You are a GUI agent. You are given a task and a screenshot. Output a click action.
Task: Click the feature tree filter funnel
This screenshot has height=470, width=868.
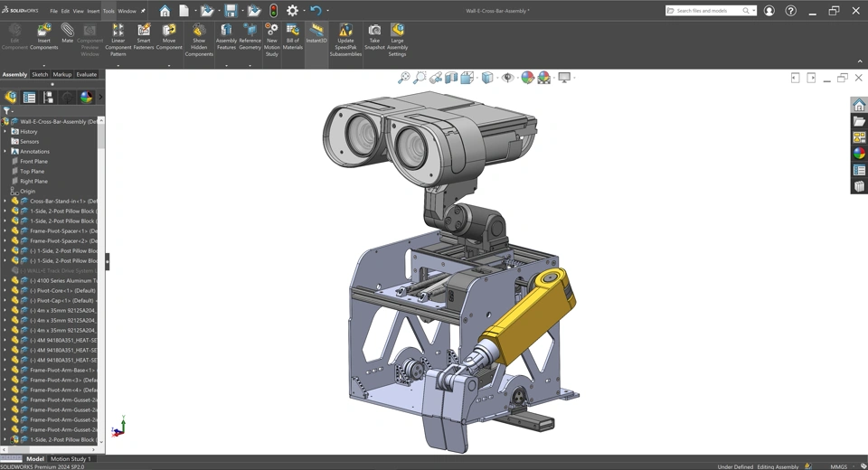click(x=6, y=110)
